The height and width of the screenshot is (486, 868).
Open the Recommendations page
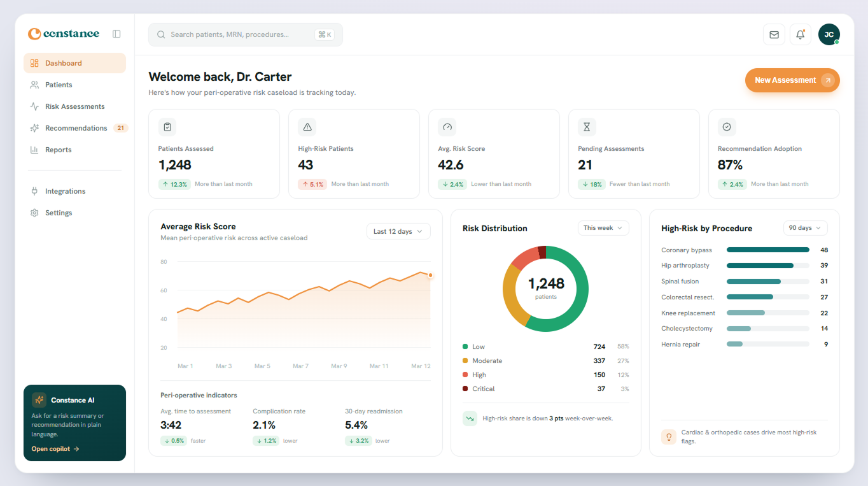74,128
